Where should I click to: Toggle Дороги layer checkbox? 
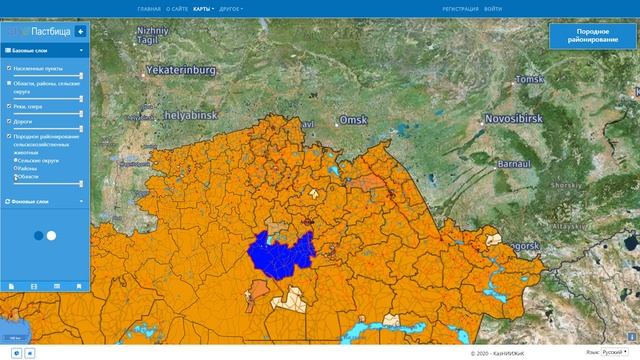(x=9, y=121)
